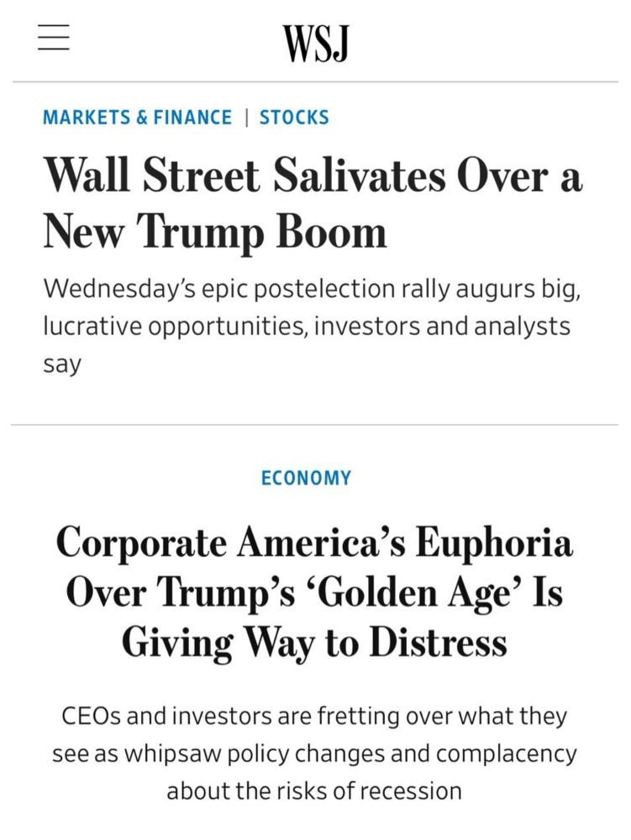Open the hamburger navigation menu
The image size is (631, 840).
click(x=54, y=38)
